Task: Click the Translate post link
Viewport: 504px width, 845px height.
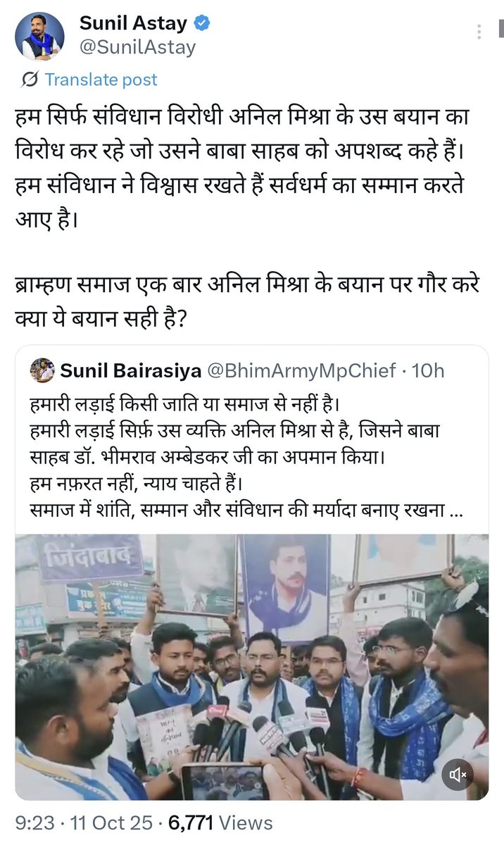Action: (x=101, y=80)
